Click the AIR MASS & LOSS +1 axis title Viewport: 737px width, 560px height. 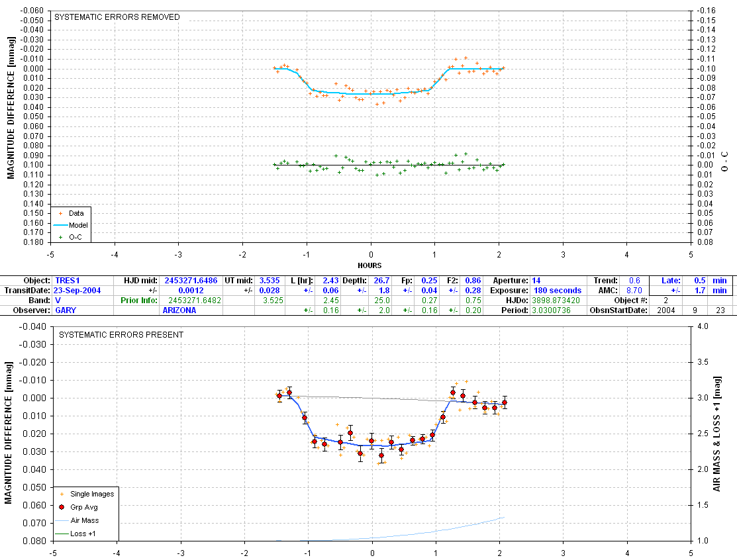(716, 434)
